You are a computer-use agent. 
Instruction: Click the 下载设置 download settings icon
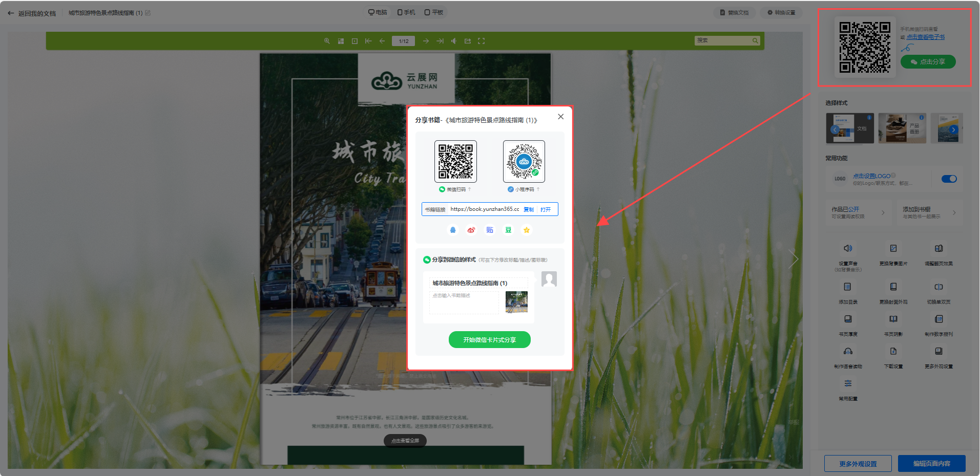click(x=893, y=352)
